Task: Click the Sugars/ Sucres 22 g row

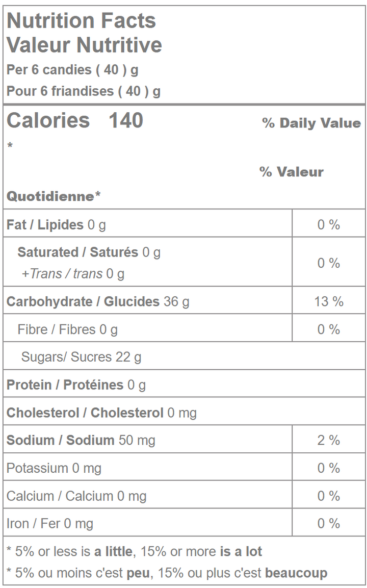Action: coord(81,357)
